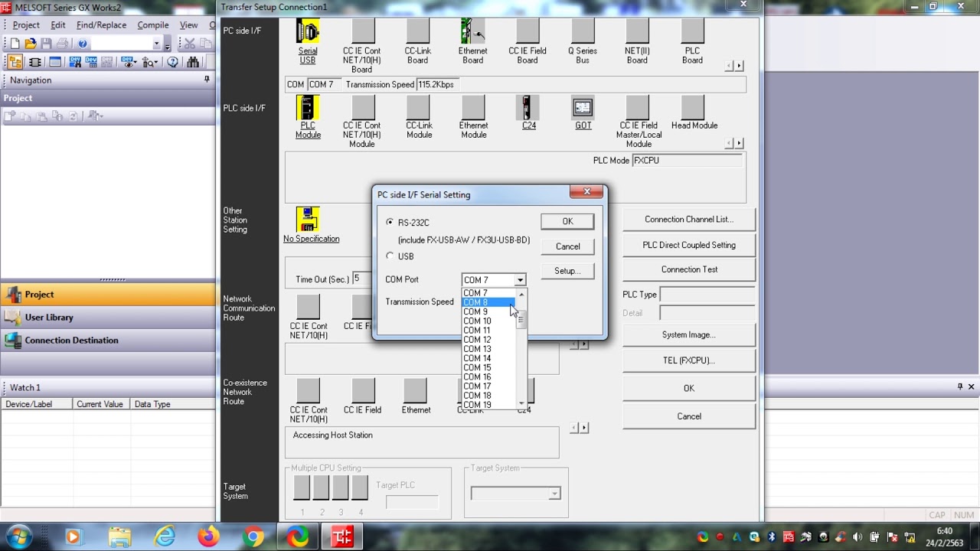Screen dimensions: 980x551
Task: Click Cancel in PC side I/F Serial Setting
Action: (x=567, y=246)
